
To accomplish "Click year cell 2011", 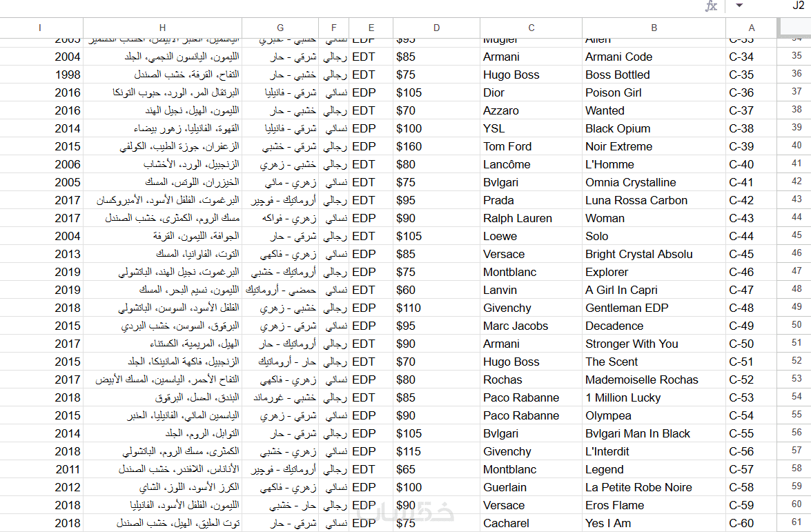I will tap(41, 469).
